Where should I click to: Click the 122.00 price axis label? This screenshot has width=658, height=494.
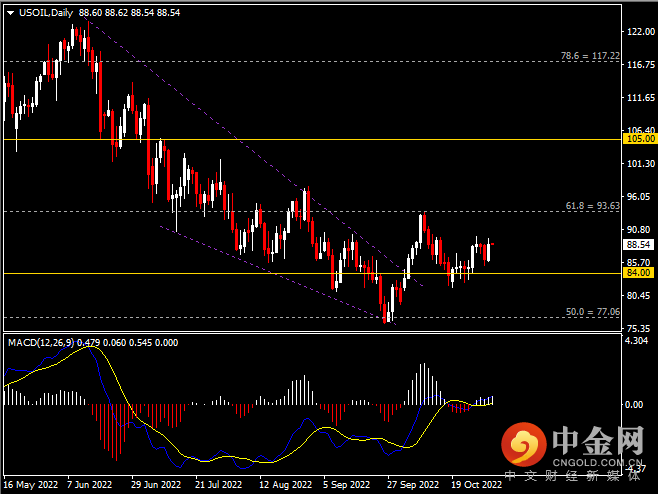638,32
